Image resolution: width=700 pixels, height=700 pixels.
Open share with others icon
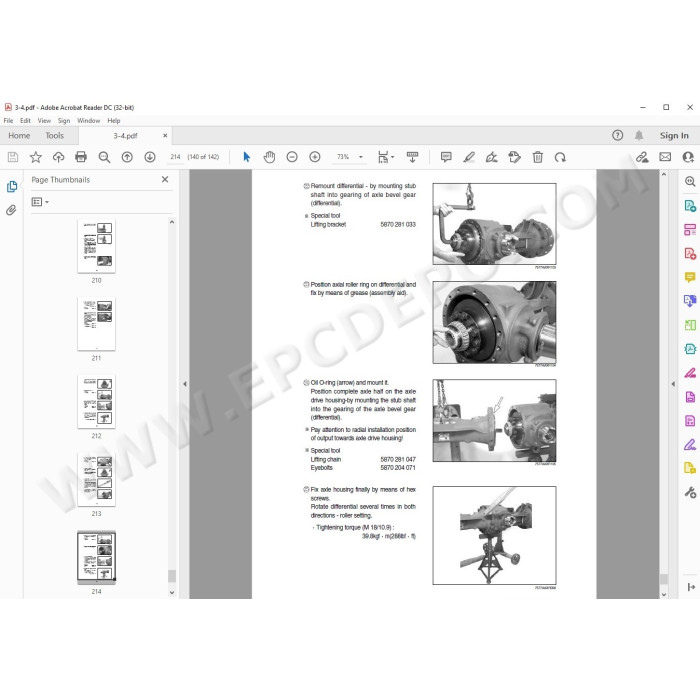coord(688,157)
